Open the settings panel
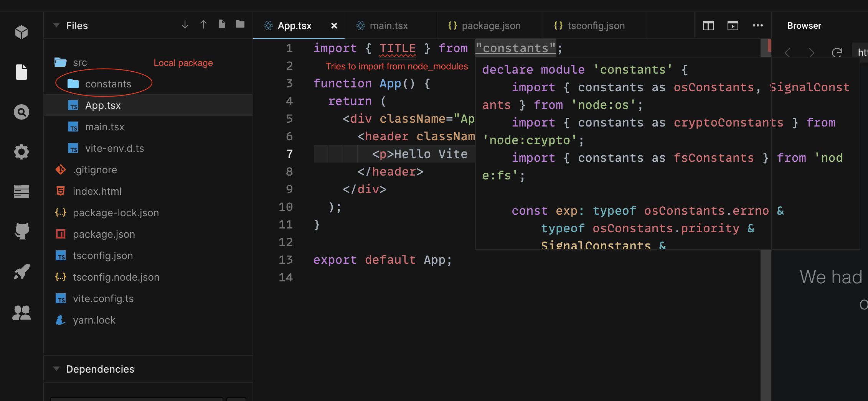The width and height of the screenshot is (868, 401). 22,152
